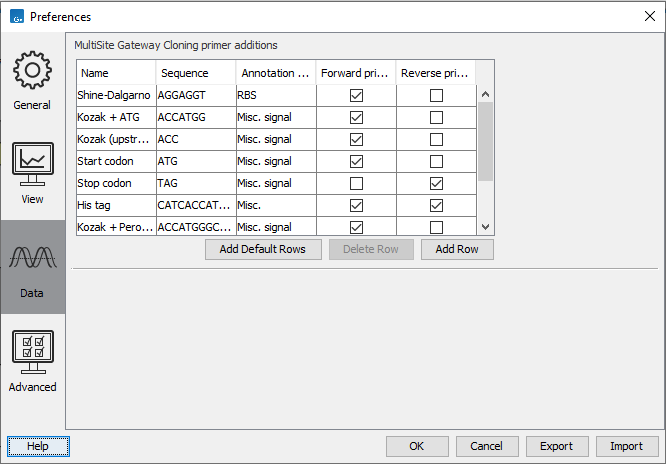Click the application logo in title bar
This screenshot has height=464, width=666.
pos(14,16)
